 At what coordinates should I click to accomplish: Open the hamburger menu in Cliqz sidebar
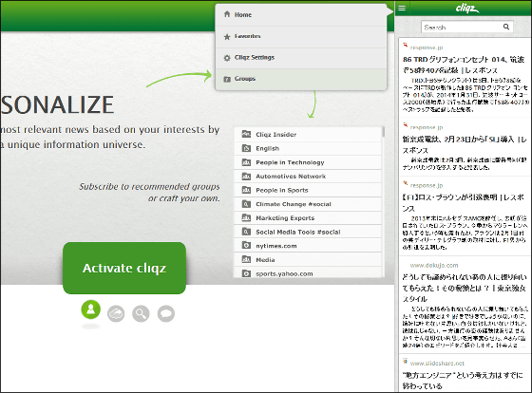402,8
